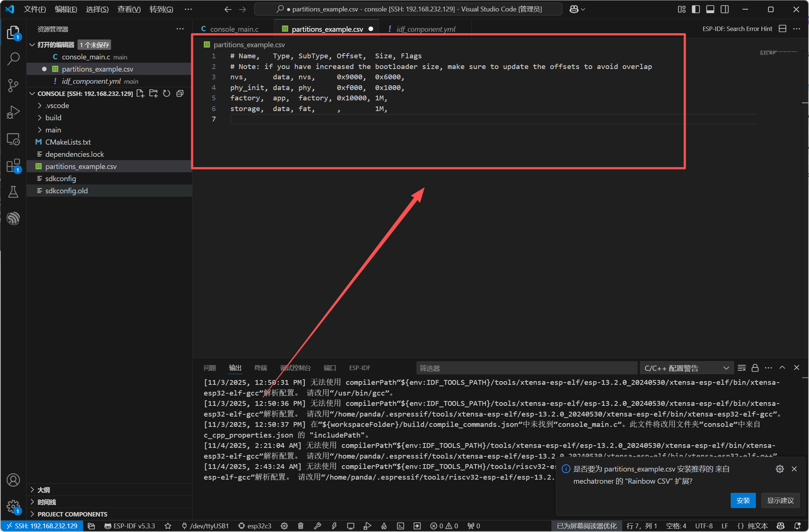
Task: Expand the PROJECT COMPONENTS section
Action: pyautogui.click(x=72, y=514)
